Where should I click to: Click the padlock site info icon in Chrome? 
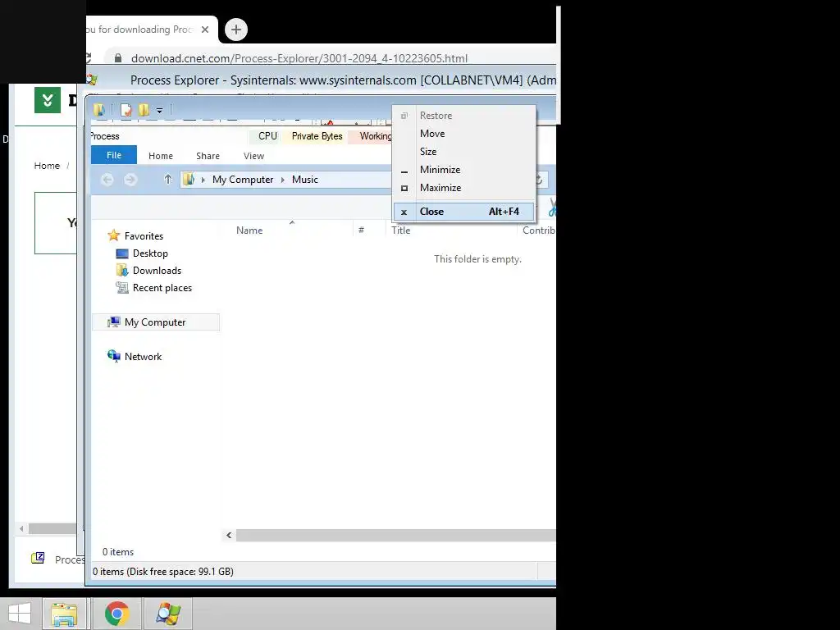coord(118,58)
